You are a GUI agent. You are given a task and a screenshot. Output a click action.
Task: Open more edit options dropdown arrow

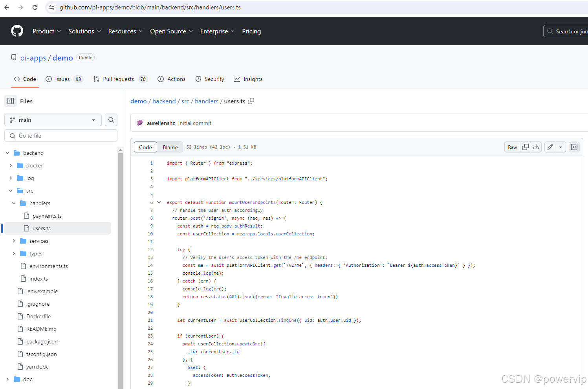[x=561, y=147]
